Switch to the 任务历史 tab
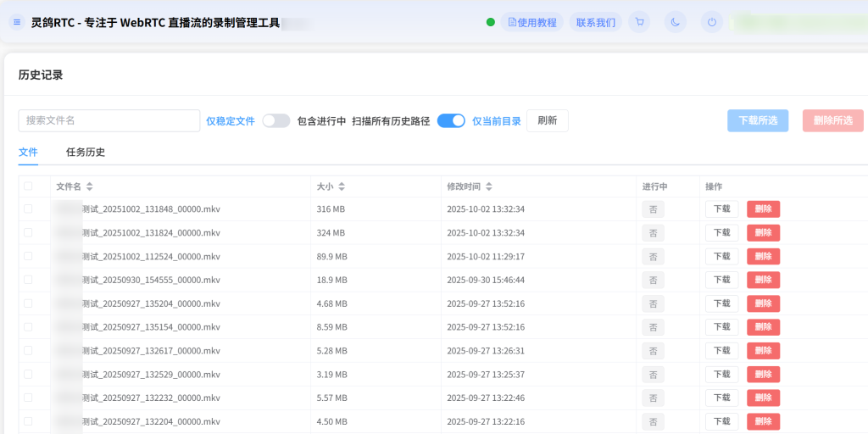Image resolution: width=868 pixels, height=434 pixels. (86, 153)
